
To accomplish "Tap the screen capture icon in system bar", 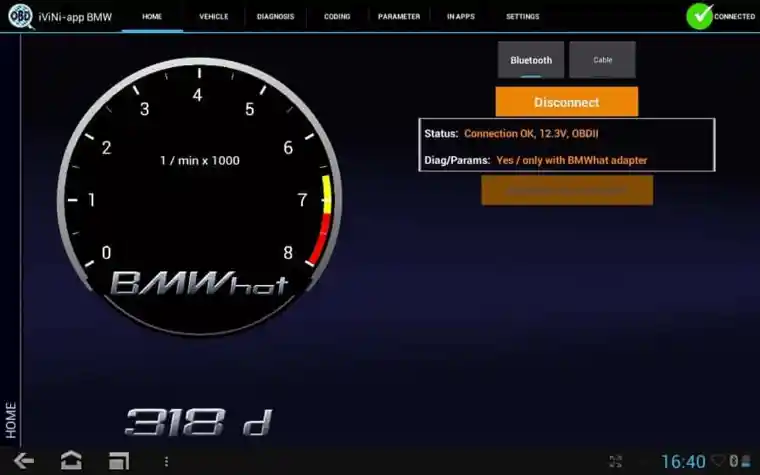I will 616,461.
